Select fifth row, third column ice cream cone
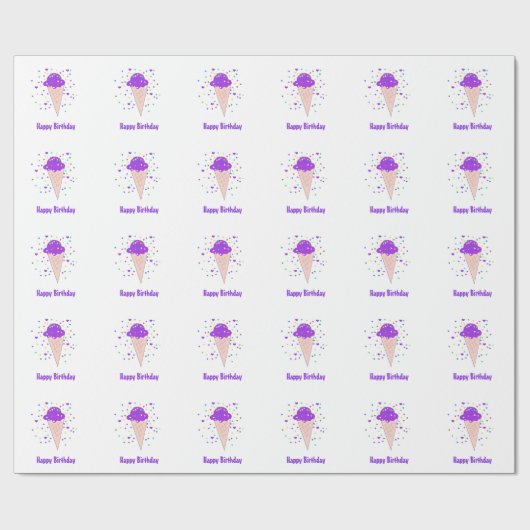Screen dimensions: 530x530 pyautogui.click(x=221, y=428)
